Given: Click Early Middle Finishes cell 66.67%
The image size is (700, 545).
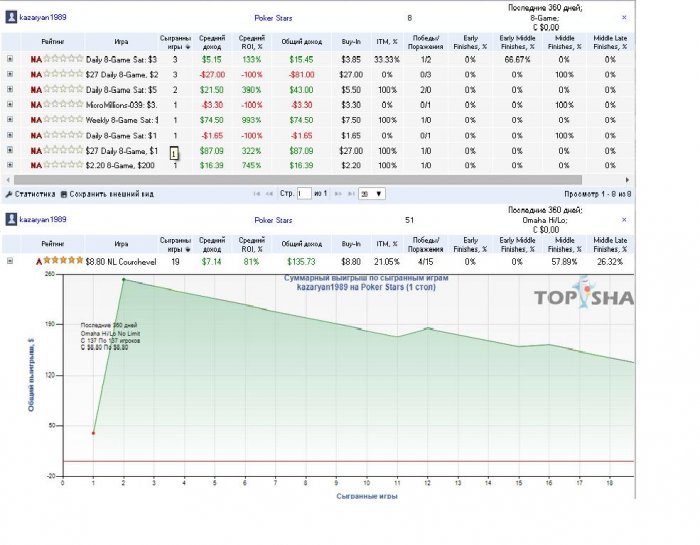Looking at the screenshot, I should pos(517,59).
